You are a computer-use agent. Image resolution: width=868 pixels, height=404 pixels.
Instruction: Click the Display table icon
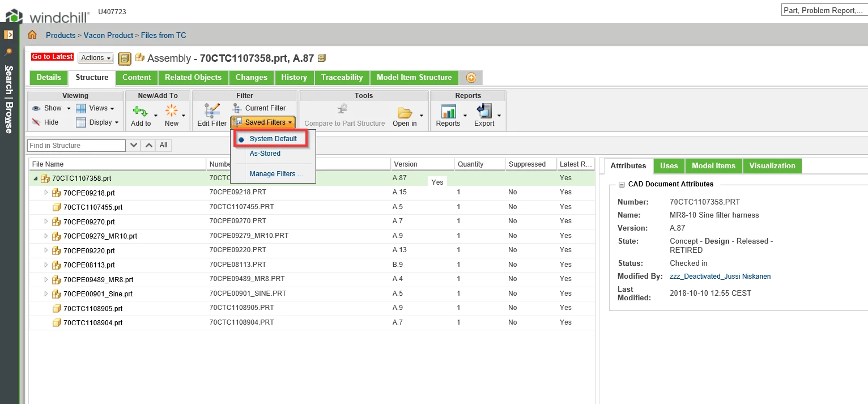[x=81, y=122]
